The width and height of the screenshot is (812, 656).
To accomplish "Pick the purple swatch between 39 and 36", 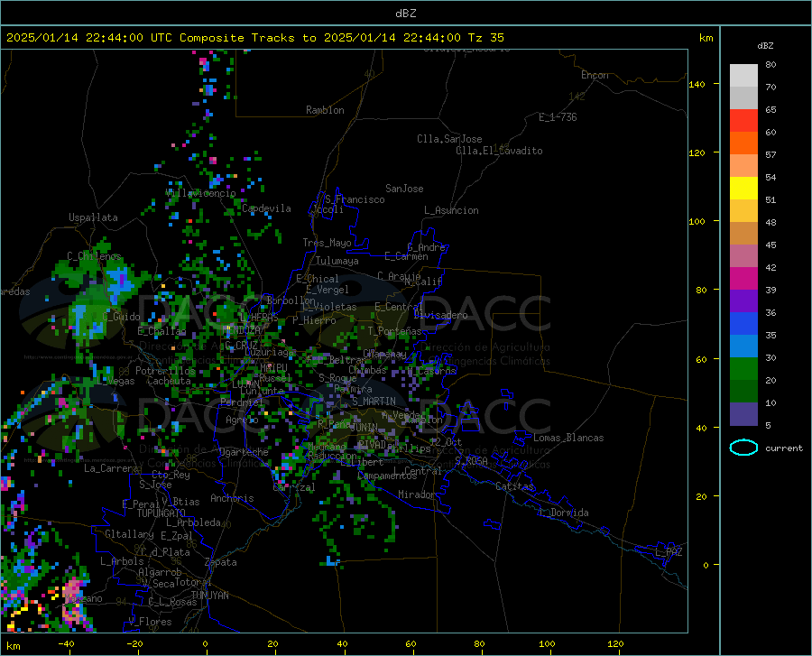I will point(743,300).
